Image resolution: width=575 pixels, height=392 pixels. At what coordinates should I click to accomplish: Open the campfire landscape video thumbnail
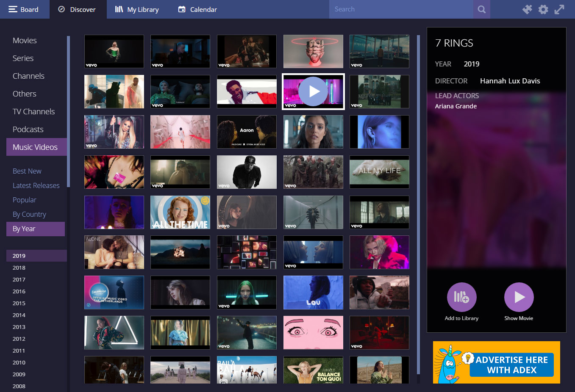pos(180,252)
